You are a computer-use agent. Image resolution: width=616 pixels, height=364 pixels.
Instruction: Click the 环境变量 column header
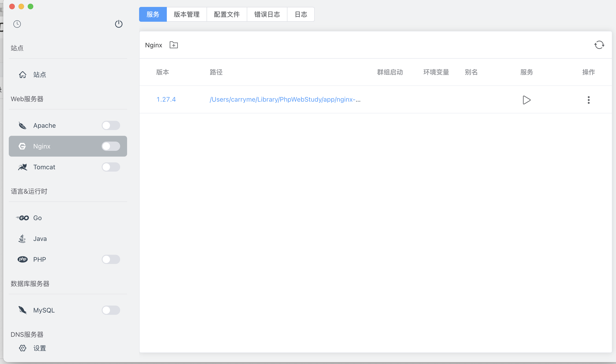pyautogui.click(x=436, y=72)
